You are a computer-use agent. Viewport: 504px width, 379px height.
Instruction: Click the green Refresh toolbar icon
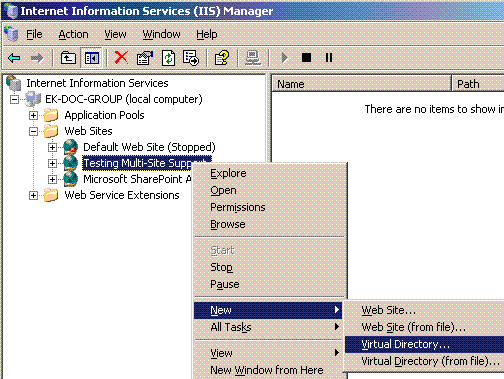pyautogui.click(x=168, y=58)
